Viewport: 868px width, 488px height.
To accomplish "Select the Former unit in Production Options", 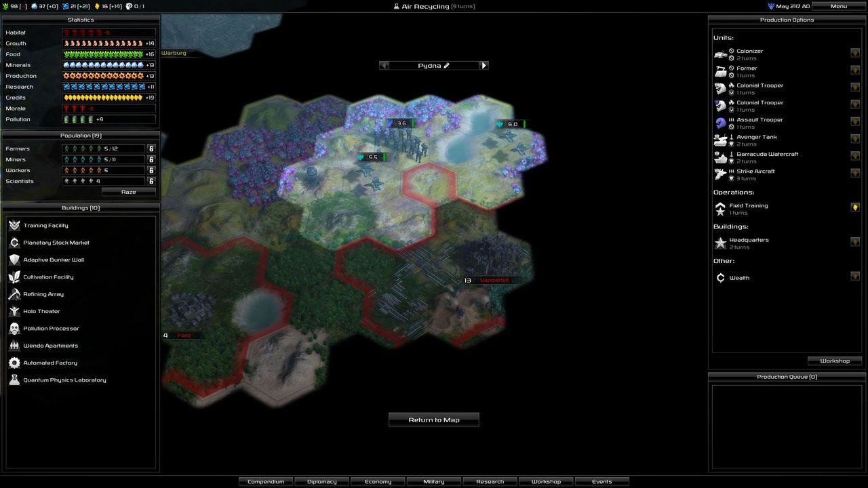I will coord(721,71).
